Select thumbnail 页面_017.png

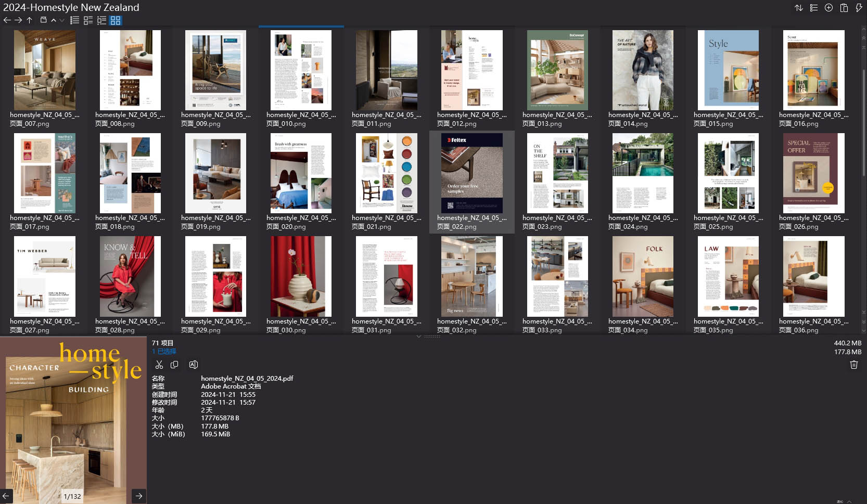pyautogui.click(x=45, y=173)
